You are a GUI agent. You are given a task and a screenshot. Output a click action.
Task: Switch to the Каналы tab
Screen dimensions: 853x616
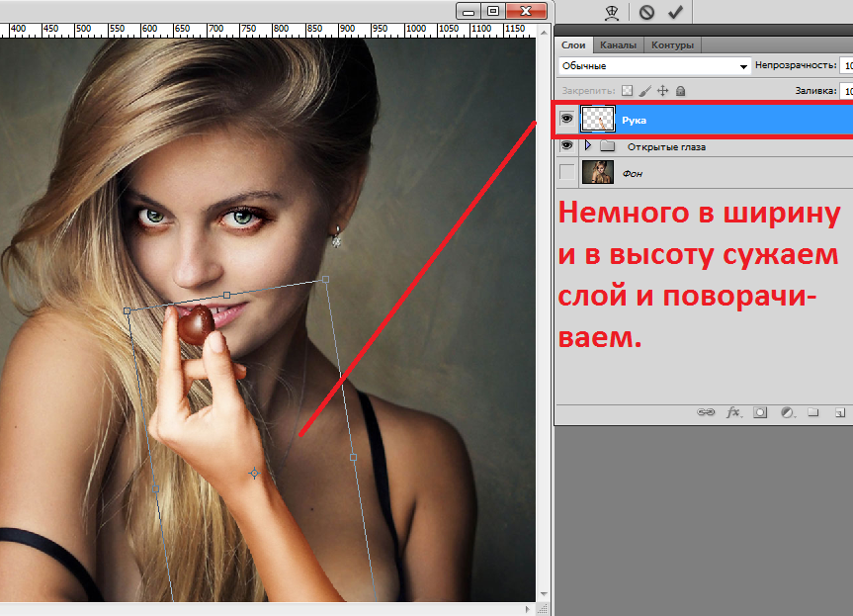[621, 44]
